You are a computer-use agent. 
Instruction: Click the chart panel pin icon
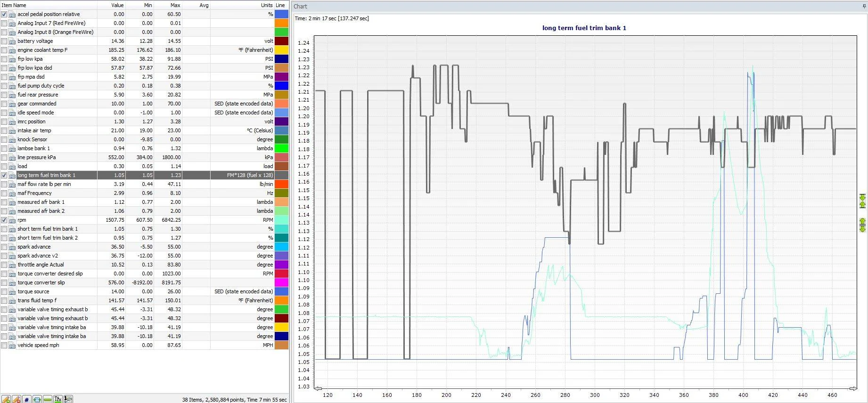pos(864,6)
